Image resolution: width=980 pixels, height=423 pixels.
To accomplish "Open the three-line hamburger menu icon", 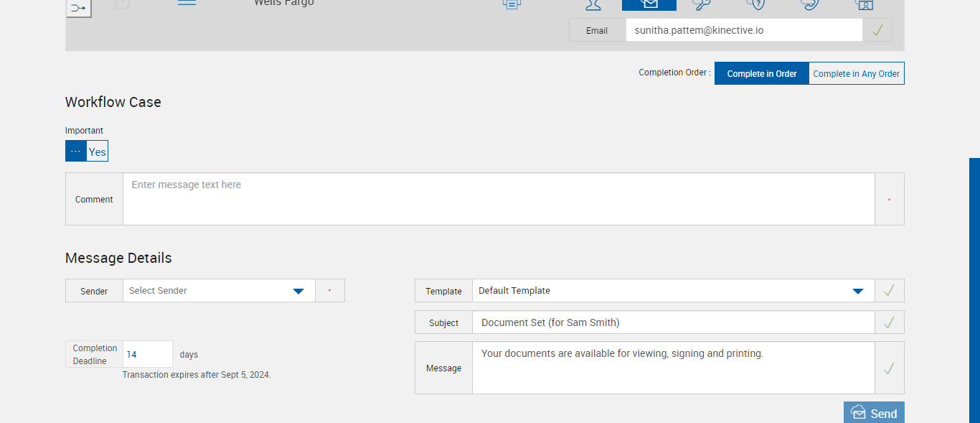I will pyautogui.click(x=187, y=3).
